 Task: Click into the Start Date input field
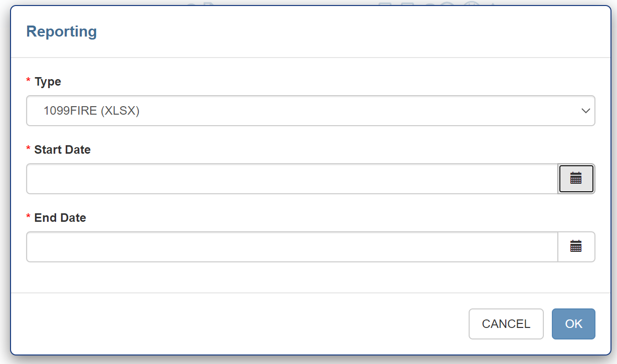(292, 179)
